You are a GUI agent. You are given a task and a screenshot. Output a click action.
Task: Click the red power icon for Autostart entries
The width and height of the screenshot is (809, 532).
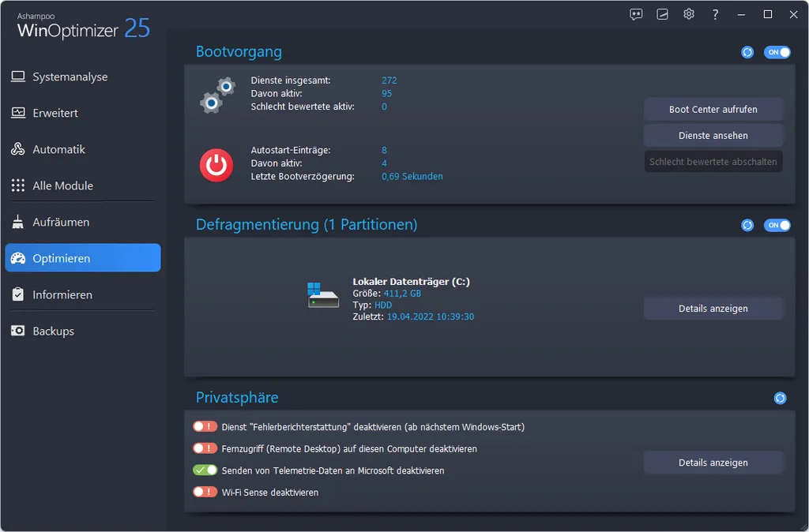(216, 165)
